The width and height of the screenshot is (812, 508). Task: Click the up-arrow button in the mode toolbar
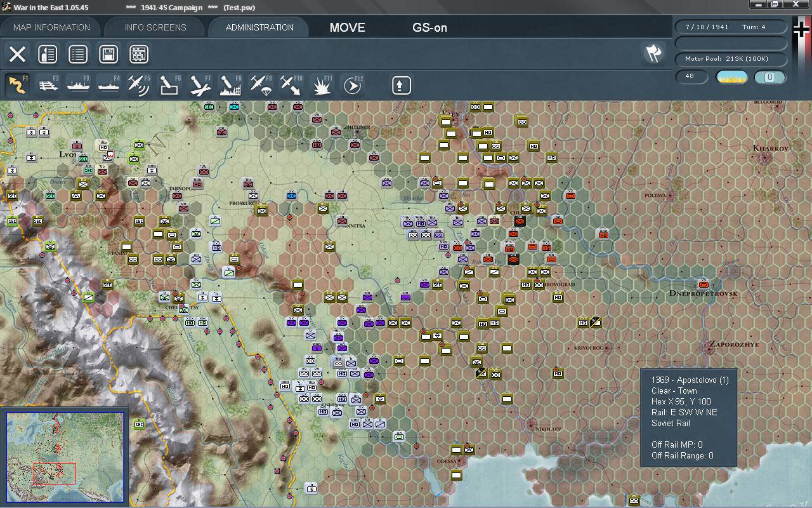[401, 85]
